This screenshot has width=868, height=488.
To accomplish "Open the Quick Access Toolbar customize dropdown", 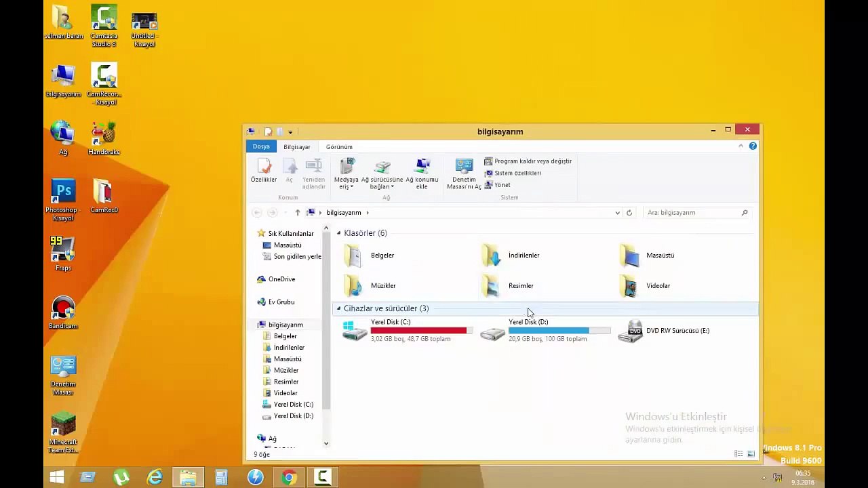I will click(x=290, y=131).
